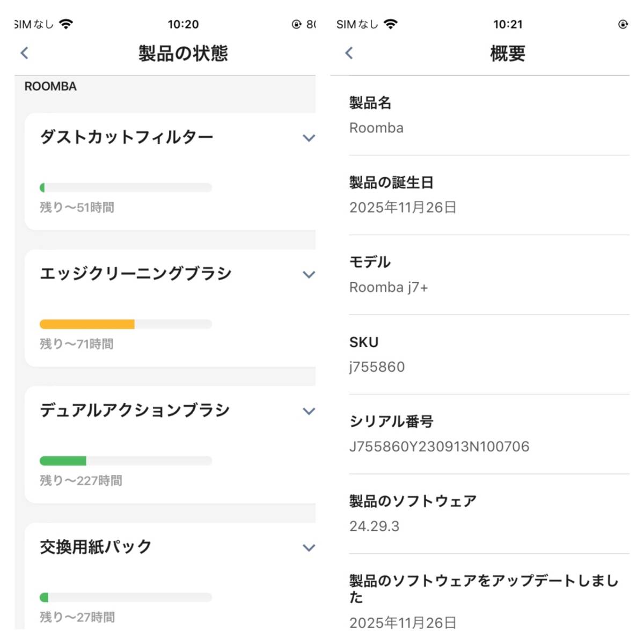Open the エッジクリーニングブラシ card title
644x644 pixels.
136,274
